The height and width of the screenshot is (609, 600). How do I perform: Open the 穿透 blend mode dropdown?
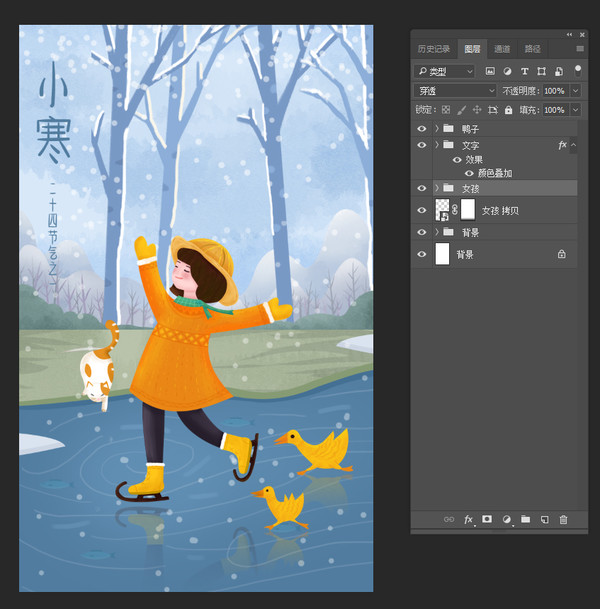(x=455, y=91)
